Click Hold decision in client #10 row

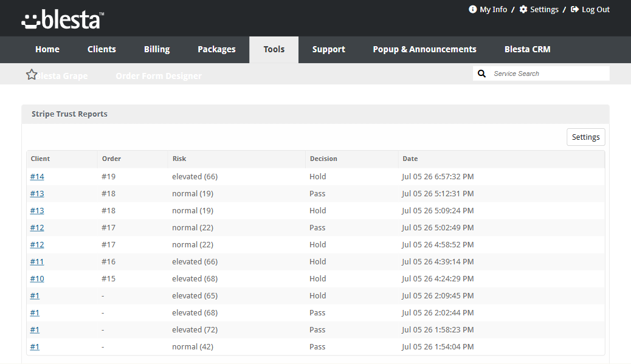click(317, 279)
